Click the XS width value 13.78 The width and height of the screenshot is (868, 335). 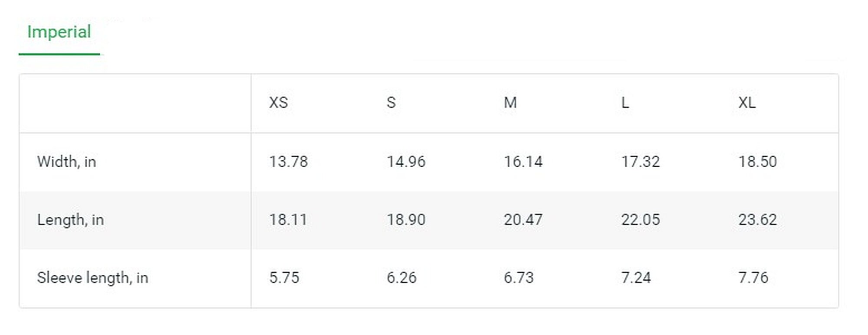click(x=289, y=162)
